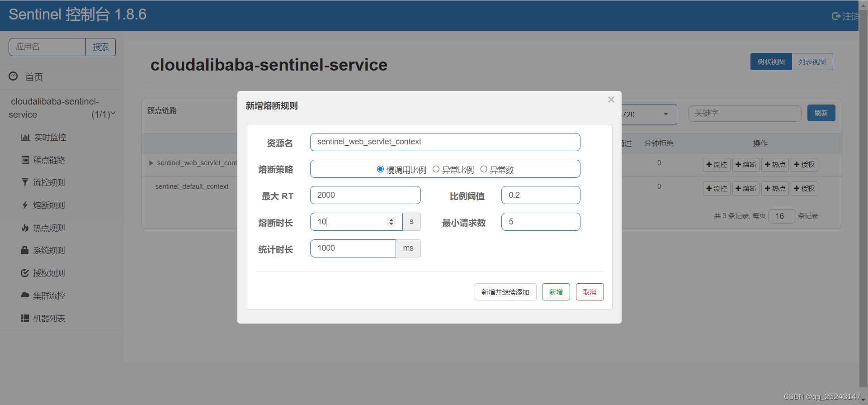The image size is (868, 405).
Task: Select 异常比例 strategy radio button
Action: click(436, 169)
